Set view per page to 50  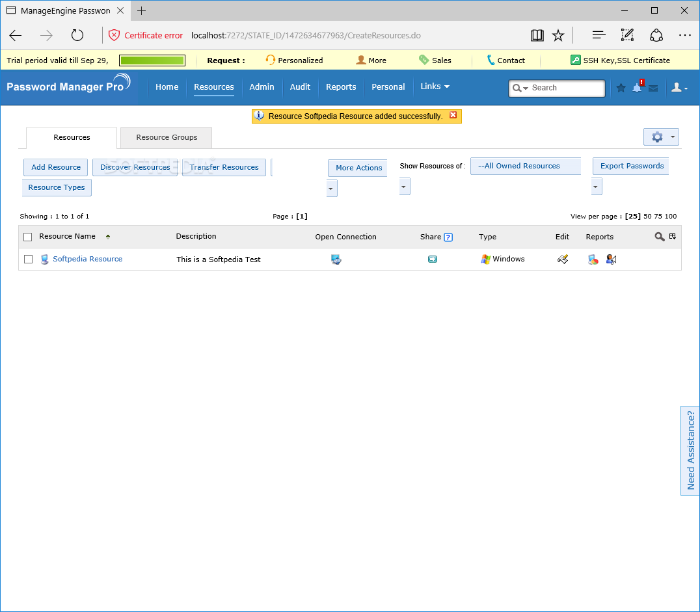click(x=647, y=217)
